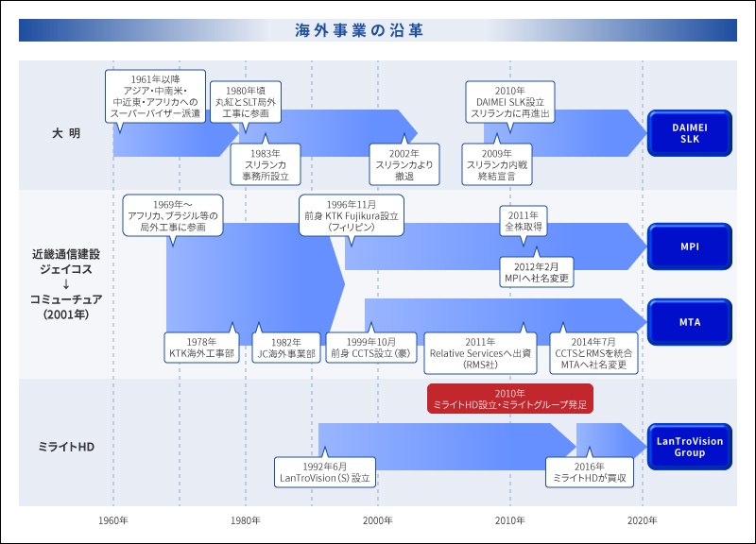This screenshot has height=544, width=756.
Task: Click the 海外事業の沿革 title text
Action: pyautogui.click(x=359, y=30)
